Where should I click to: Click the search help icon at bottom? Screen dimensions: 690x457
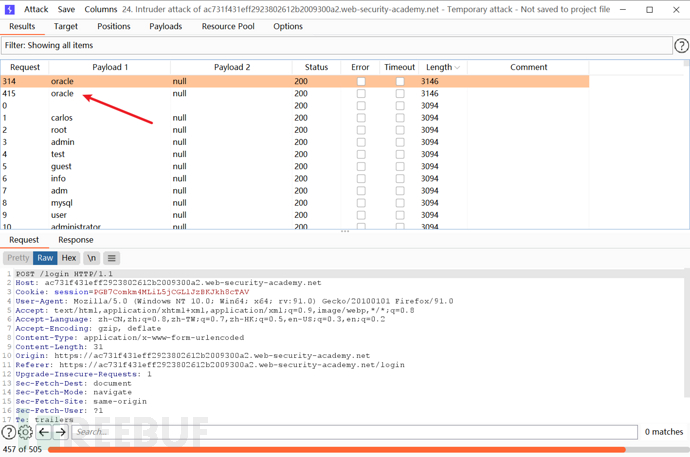pyautogui.click(x=9, y=432)
